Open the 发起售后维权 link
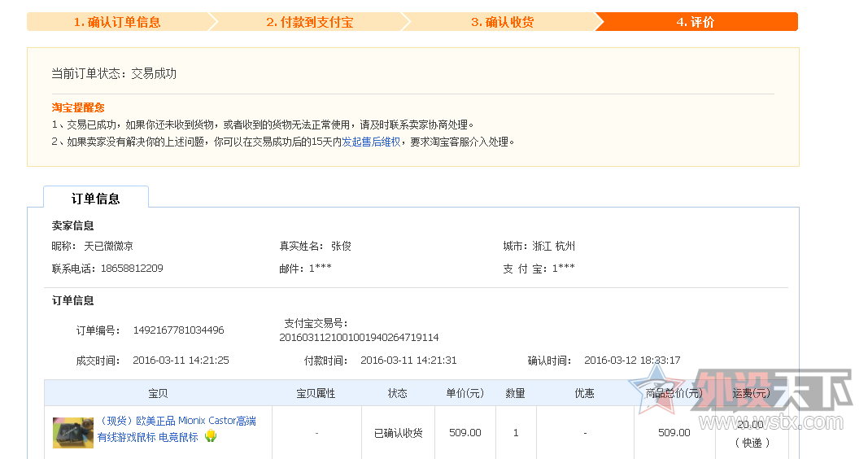This screenshot has height=459, width=868. pyautogui.click(x=371, y=142)
